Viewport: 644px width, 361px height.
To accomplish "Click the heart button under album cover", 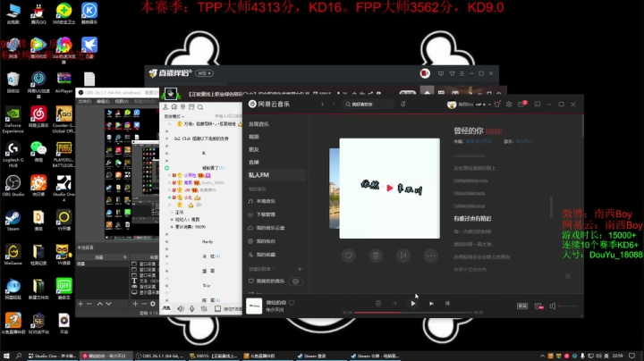I will (348, 256).
